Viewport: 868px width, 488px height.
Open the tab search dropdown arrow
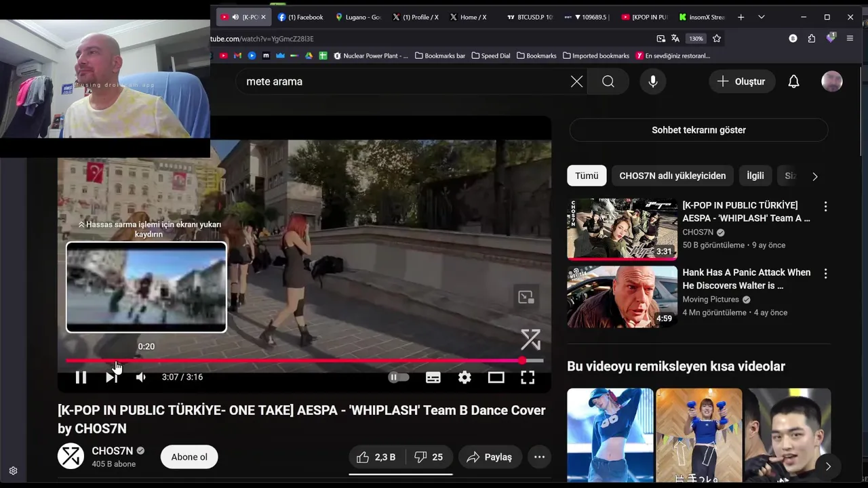pyautogui.click(x=762, y=17)
